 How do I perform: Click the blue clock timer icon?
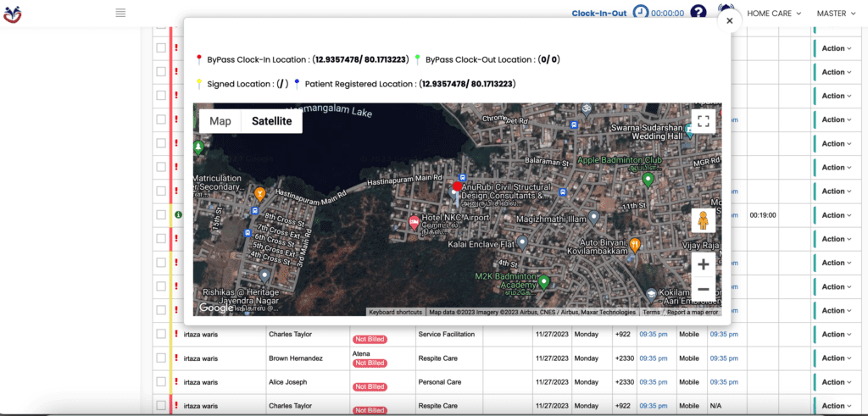click(641, 13)
